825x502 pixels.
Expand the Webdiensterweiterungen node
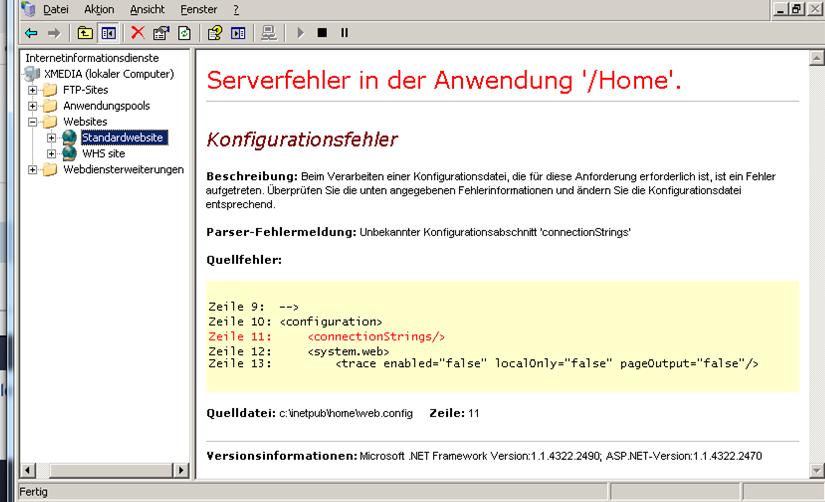coord(33,169)
